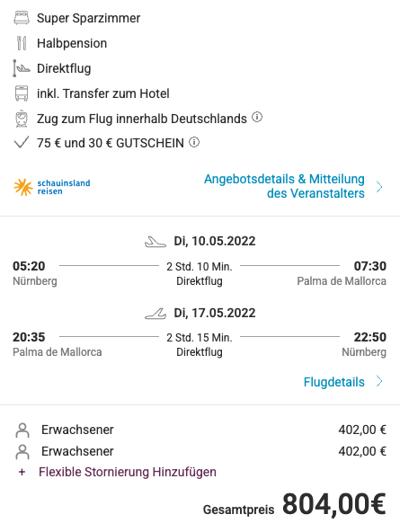Click the schauinsland reisen logo
This screenshot has height=532, width=400.
click(52, 187)
